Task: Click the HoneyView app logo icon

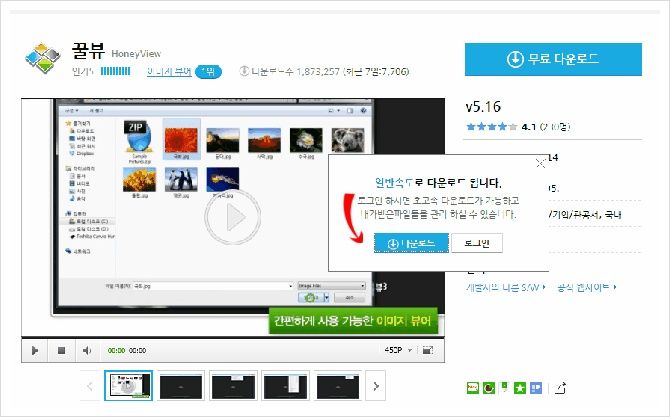Action: pyautogui.click(x=42, y=58)
